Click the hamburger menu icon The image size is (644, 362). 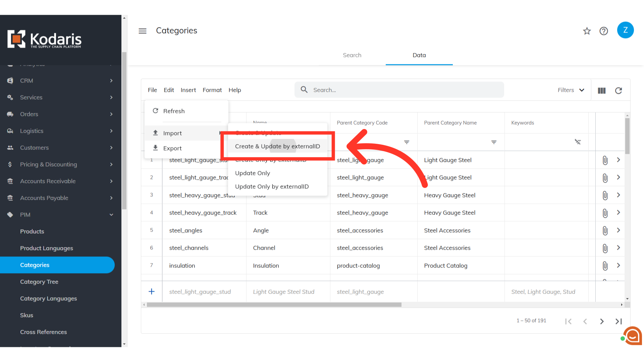pyautogui.click(x=143, y=31)
